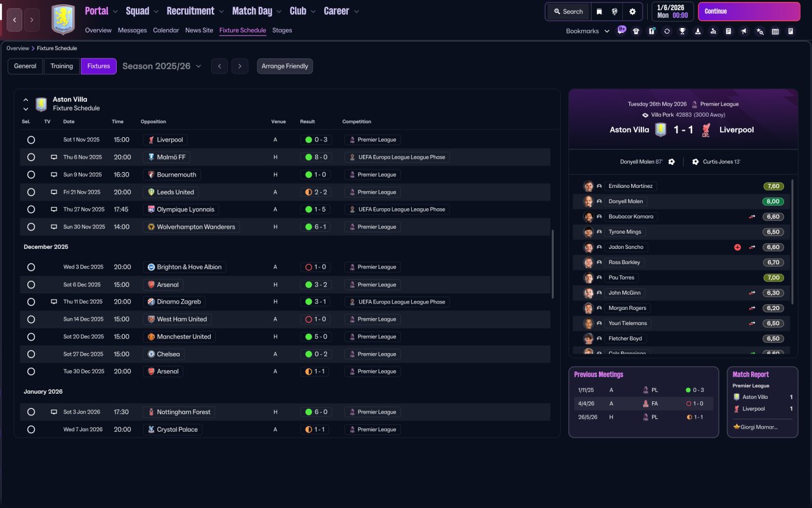Open the trophy icon in bookmarks bar

682,31
